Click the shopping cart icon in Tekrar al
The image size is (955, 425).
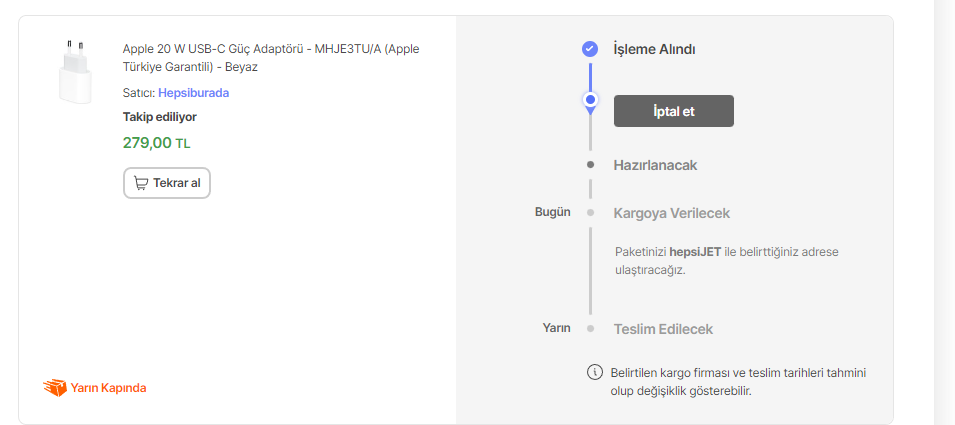[141, 183]
